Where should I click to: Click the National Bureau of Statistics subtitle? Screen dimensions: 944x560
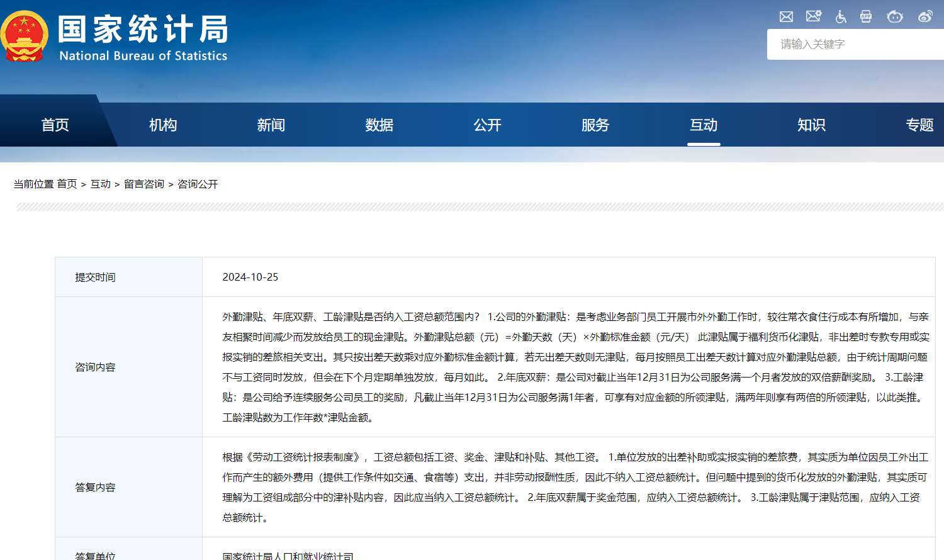pyautogui.click(x=143, y=56)
